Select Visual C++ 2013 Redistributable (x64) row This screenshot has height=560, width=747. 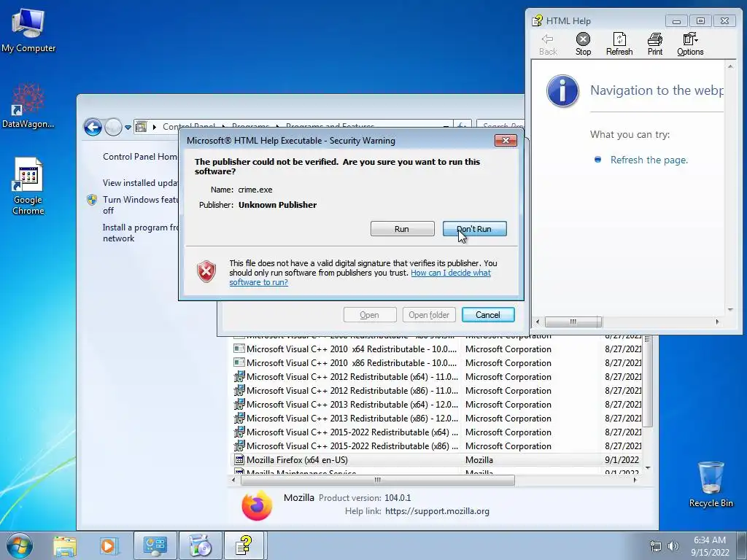436,404
